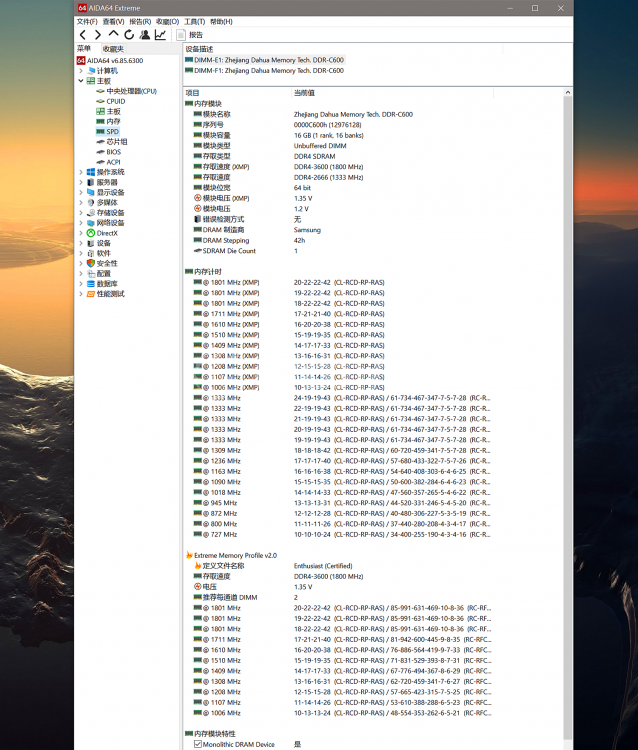
Task: Select 中央处理器(CPU) in the tree
Action: [132, 91]
